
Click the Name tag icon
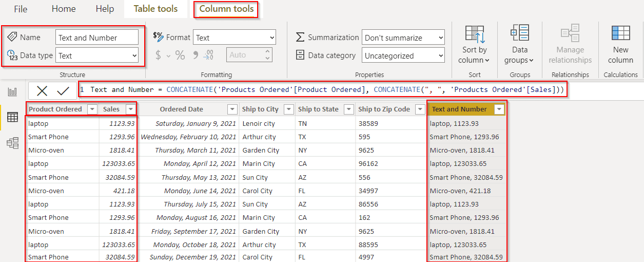[x=12, y=37]
